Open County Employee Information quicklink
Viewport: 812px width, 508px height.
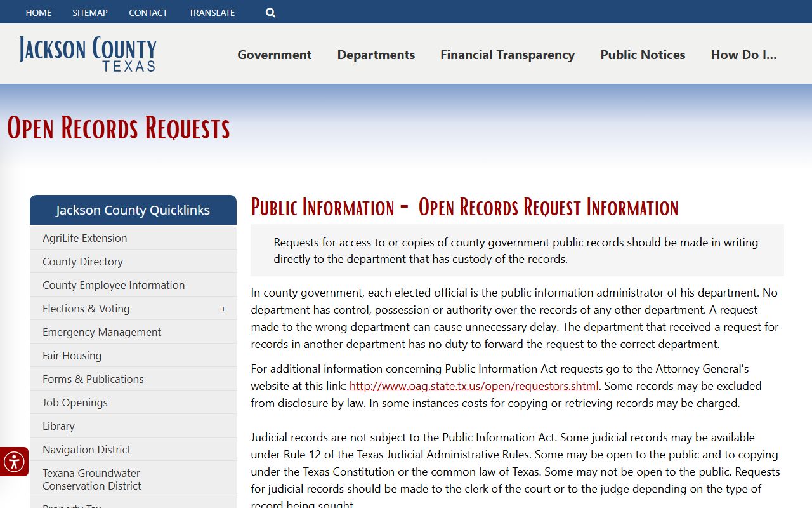point(133,285)
